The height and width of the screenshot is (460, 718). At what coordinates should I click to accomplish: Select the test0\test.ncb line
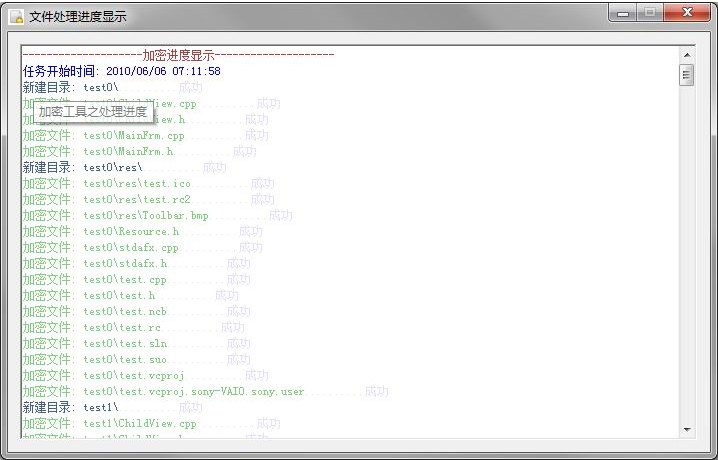pos(137,312)
